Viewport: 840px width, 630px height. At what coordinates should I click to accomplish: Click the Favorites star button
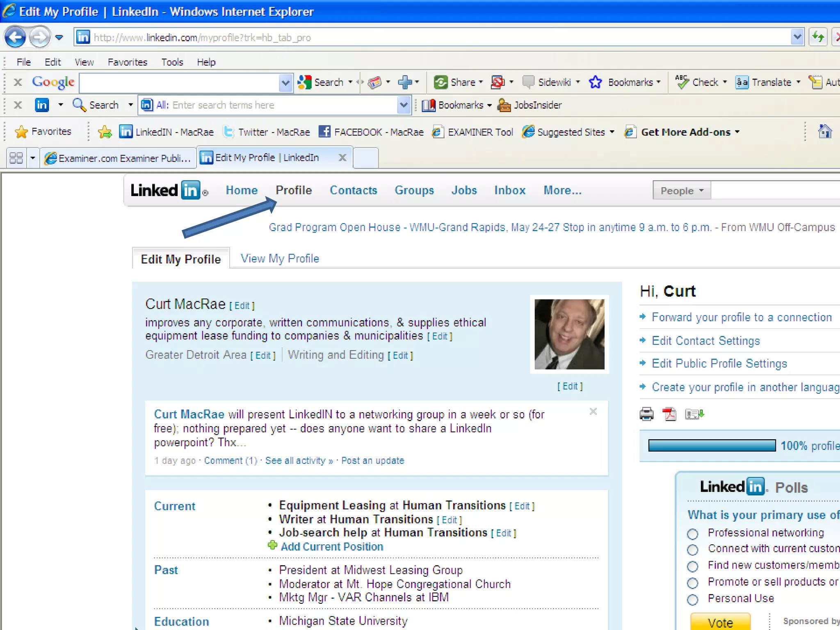click(43, 132)
